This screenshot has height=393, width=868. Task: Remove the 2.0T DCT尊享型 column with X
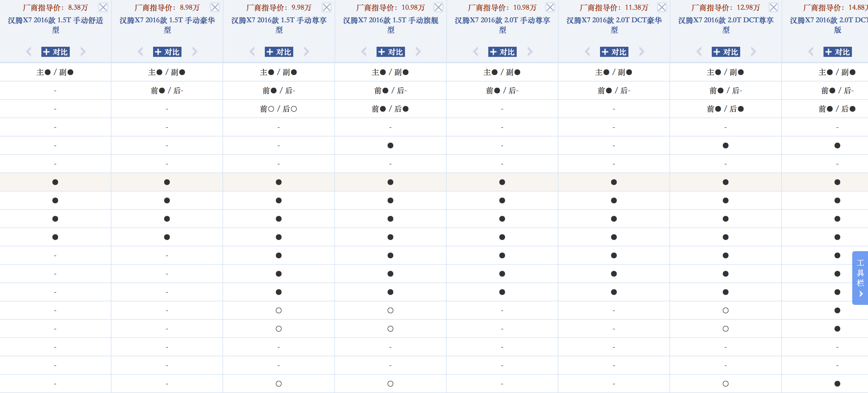pos(774,7)
